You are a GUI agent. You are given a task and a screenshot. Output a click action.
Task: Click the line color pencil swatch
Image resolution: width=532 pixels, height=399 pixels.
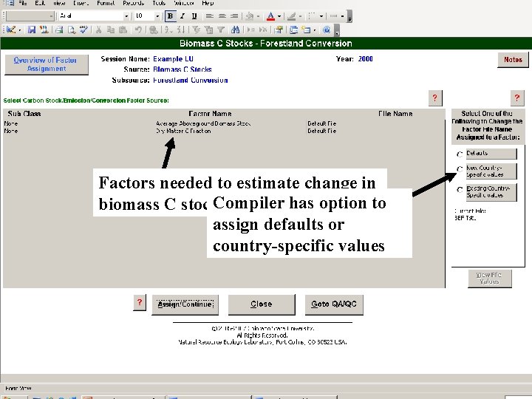click(x=292, y=16)
